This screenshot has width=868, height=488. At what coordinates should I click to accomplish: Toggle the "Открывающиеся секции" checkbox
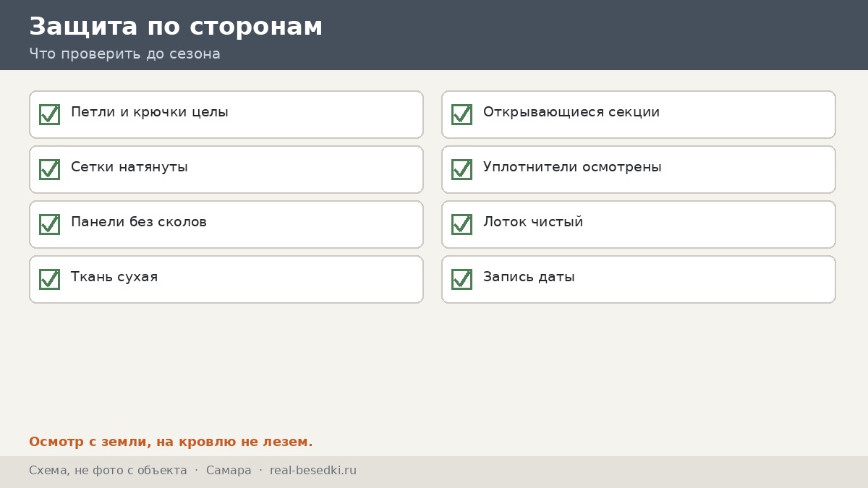[x=461, y=114]
